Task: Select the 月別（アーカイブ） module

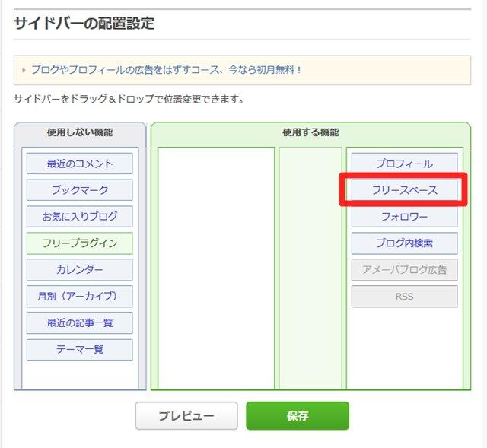Action: click(79, 296)
